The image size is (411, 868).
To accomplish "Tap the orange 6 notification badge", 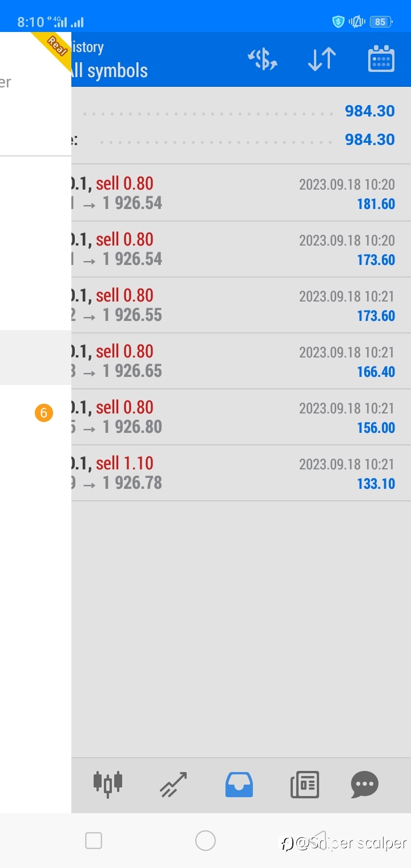I will tap(44, 412).
